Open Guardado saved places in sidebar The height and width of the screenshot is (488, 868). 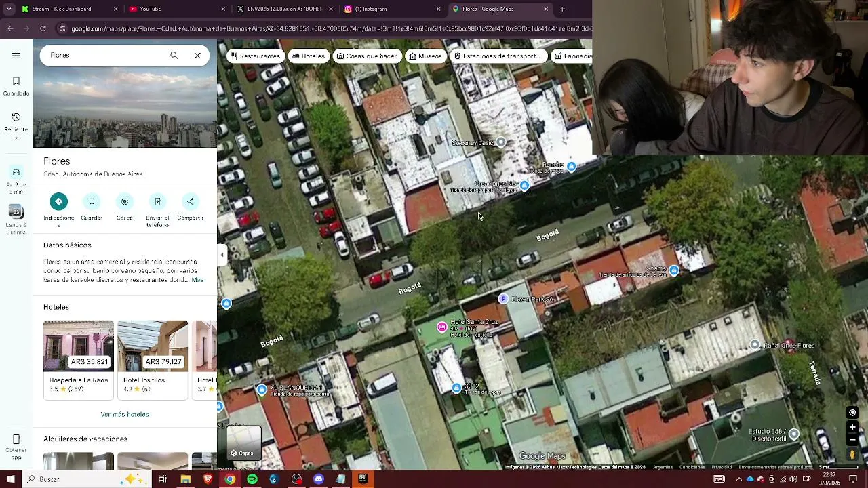tap(16, 86)
